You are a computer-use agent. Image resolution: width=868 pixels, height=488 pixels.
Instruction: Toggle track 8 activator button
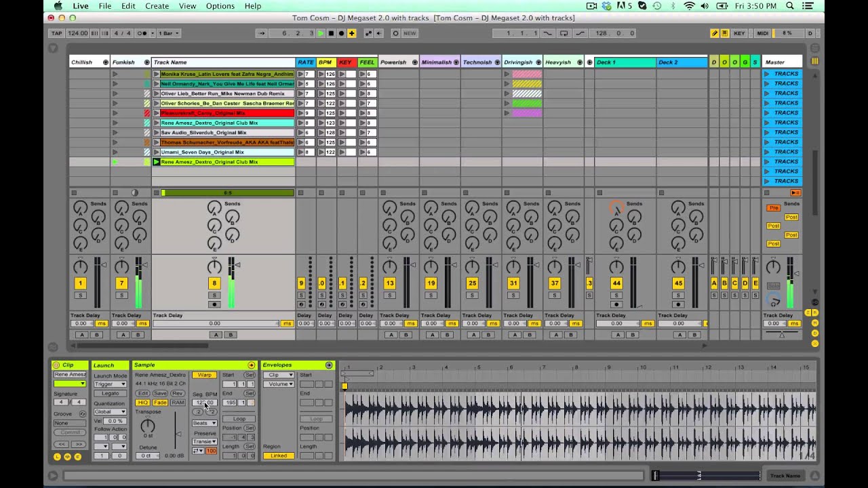[x=214, y=283]
